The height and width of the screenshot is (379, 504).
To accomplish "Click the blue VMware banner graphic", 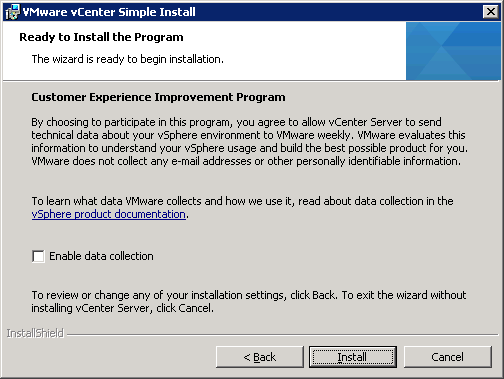I will tap(453, 51).
